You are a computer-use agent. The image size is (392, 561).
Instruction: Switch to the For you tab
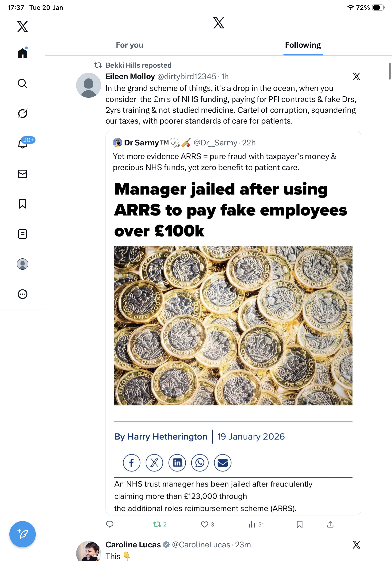point(129,45)
